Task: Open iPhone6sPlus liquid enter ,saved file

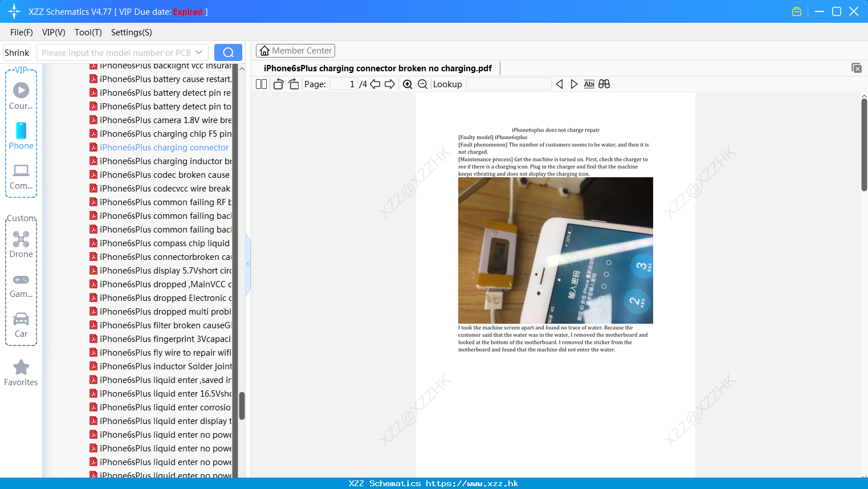Action: (160, 380)
